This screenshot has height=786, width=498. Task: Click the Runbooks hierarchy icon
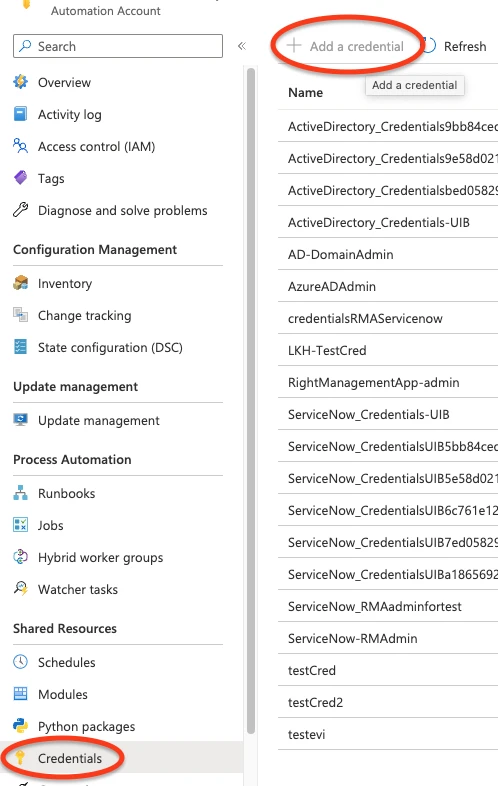(x=21, y=493)
